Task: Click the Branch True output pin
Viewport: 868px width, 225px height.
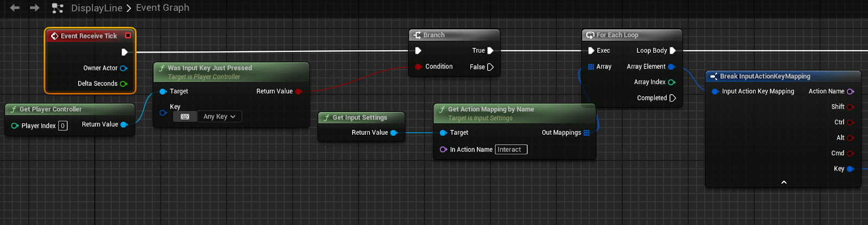Action: tap(490, 51)
